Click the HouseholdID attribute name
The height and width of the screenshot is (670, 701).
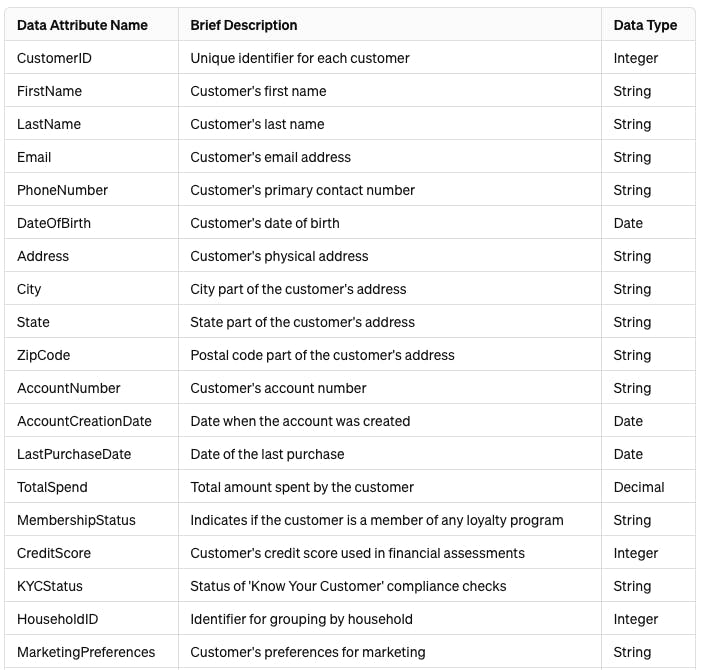57,619
